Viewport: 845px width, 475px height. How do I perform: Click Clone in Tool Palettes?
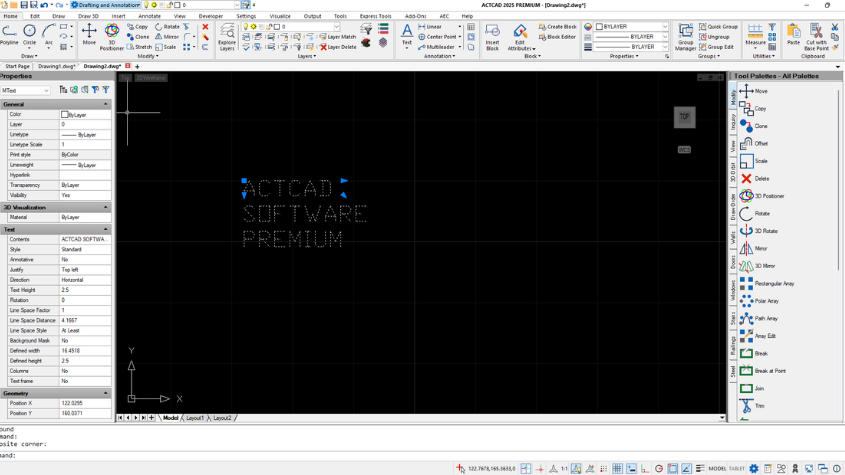(x=753, y=126)
